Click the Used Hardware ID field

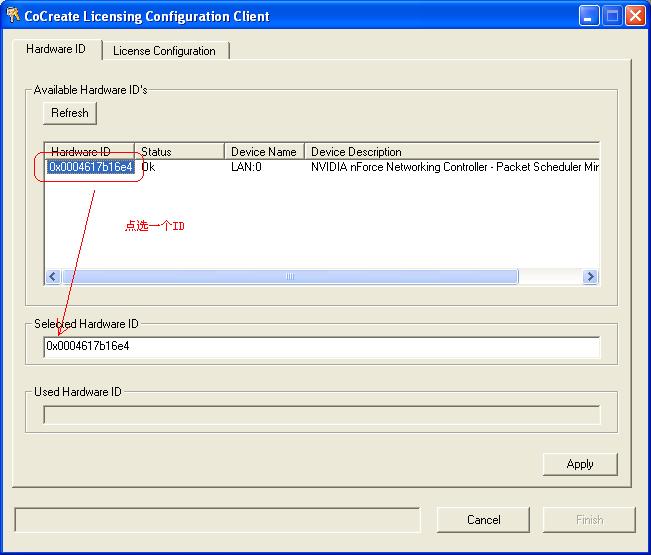click(322, 415)
